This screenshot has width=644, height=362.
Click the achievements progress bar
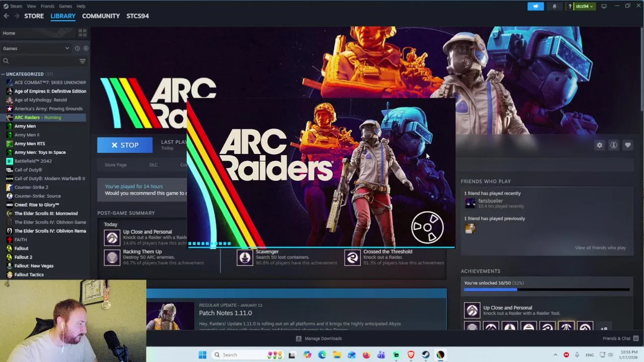point(546,290)
